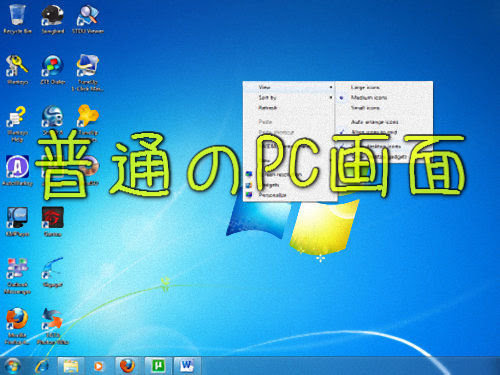500x375 pixels.
Task: Click the Gadgets icon in context menu
Action: click(249, 184)
